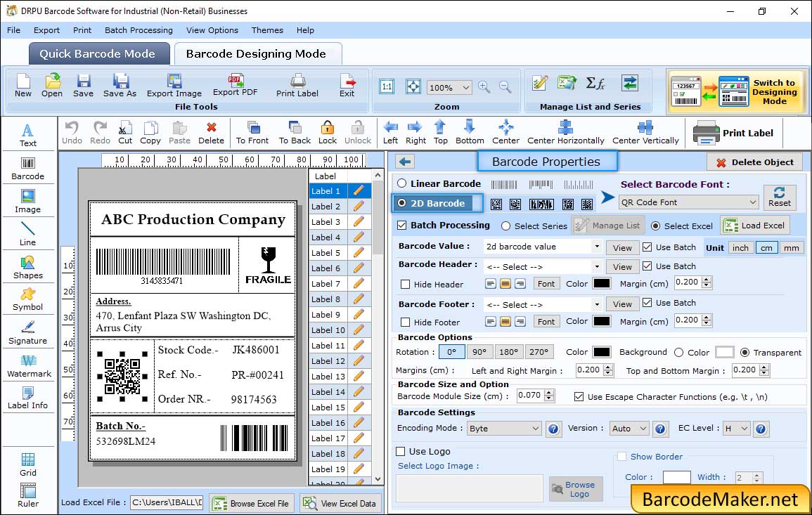Open the Signature tool
The height and width of the screenshot is (515, 812).
pos(28,333)
